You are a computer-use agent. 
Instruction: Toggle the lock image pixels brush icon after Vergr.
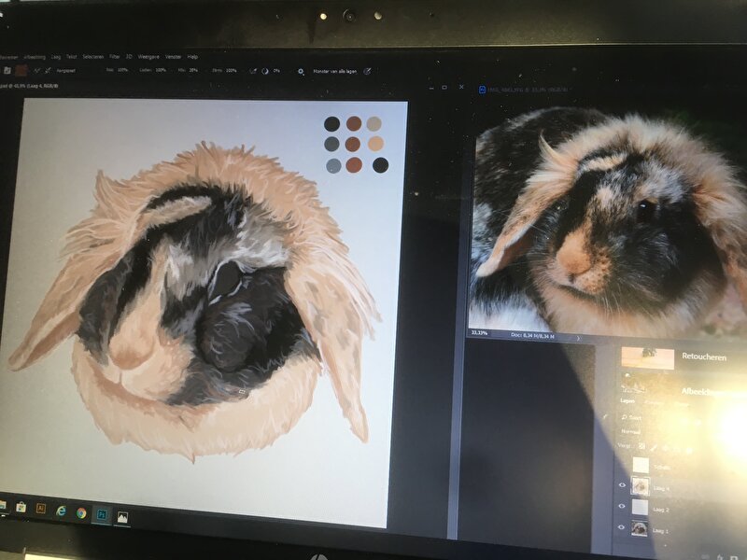(x=654, y=448)
